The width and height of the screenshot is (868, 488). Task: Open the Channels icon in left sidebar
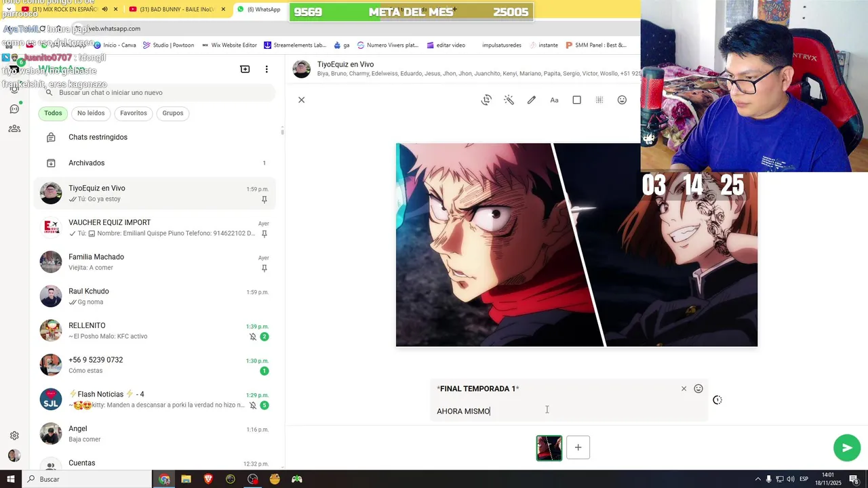pos(14,108)
